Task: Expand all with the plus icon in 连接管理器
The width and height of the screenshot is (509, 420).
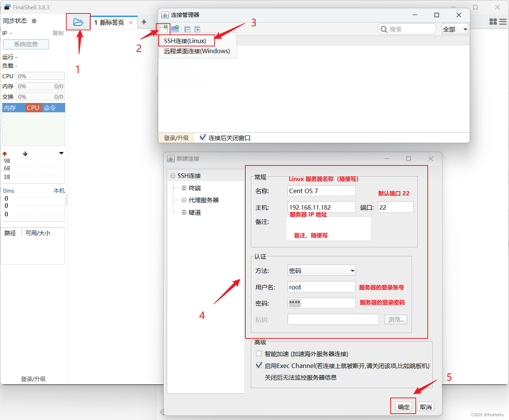Action: click(197, 29)
